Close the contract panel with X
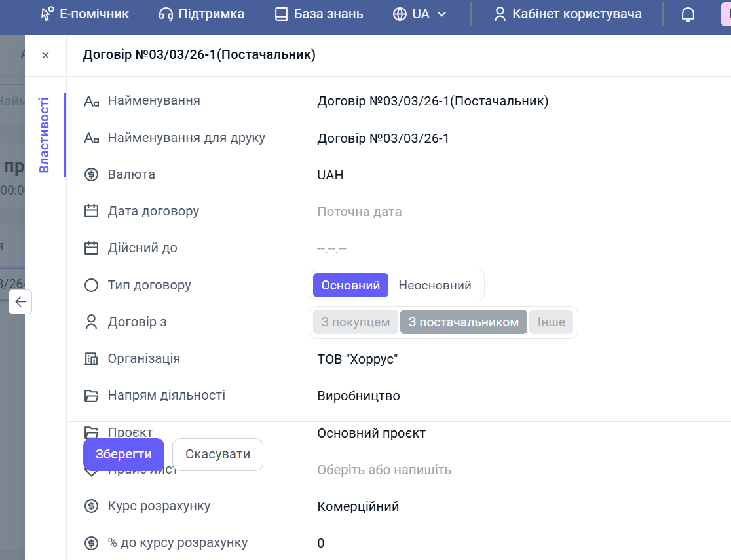 tap(45, 56)
